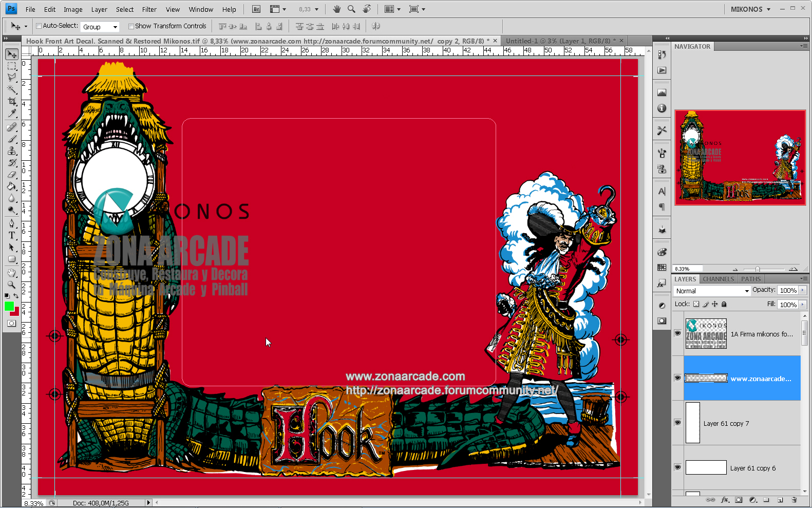Viewport: 812px width, 509px height.
Task: Open the Normal blend mode dropdown
Action: click(712, 291)
